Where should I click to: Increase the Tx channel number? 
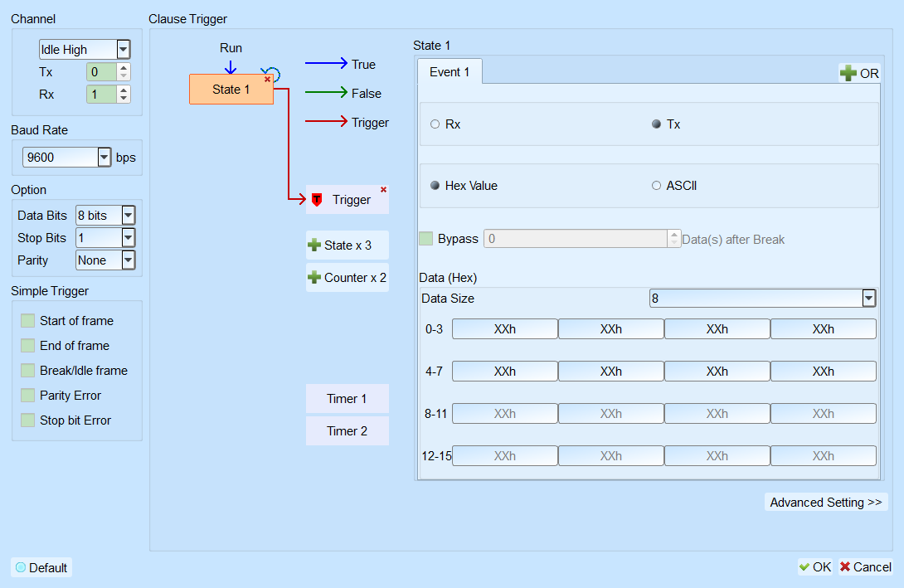124,67
